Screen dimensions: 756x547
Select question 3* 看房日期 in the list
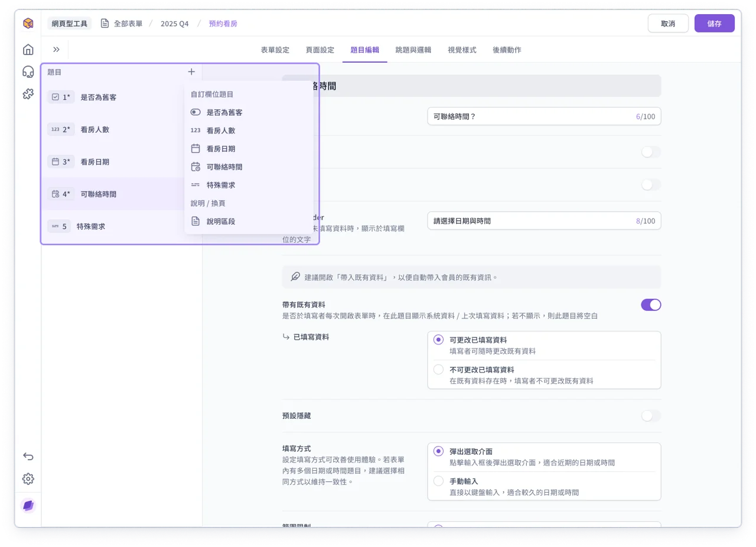(121, 162)
